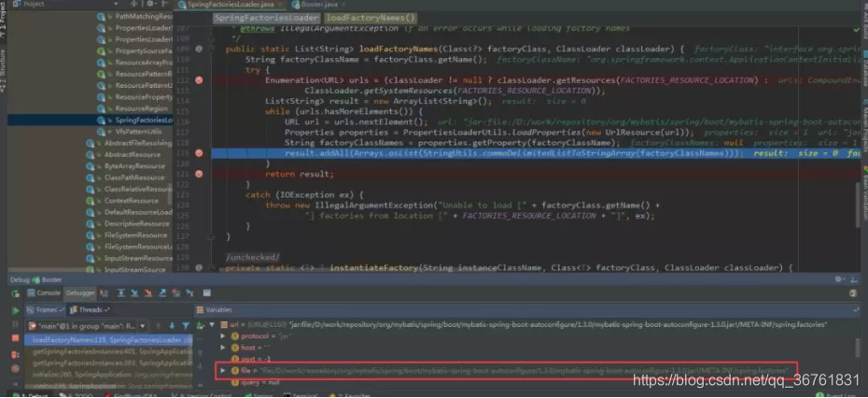Mute breakpoints icon in debug sidebar

click(16, 368)
